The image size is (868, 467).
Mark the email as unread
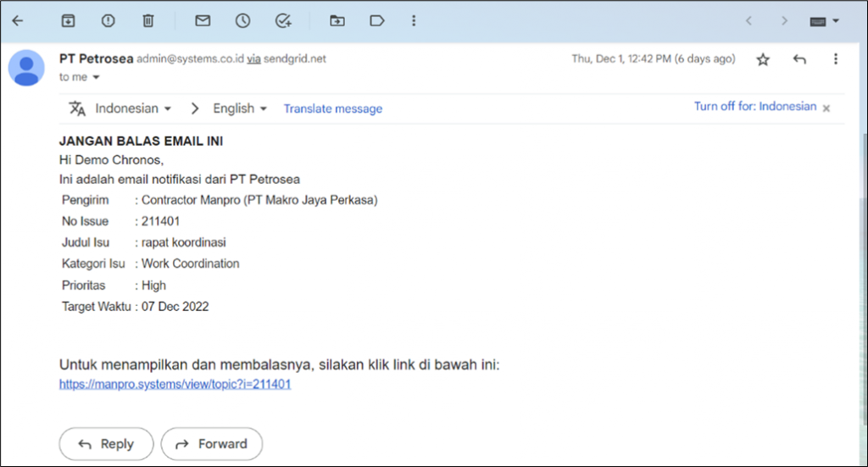coord(203,21)
